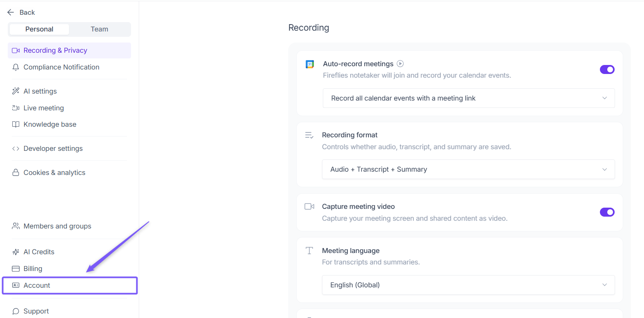644x318 pixels.
Task: Click the Meeting language title
Action: (351, 251)
